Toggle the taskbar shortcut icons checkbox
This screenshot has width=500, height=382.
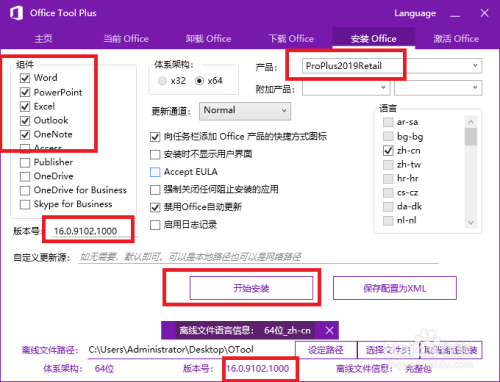155,137
